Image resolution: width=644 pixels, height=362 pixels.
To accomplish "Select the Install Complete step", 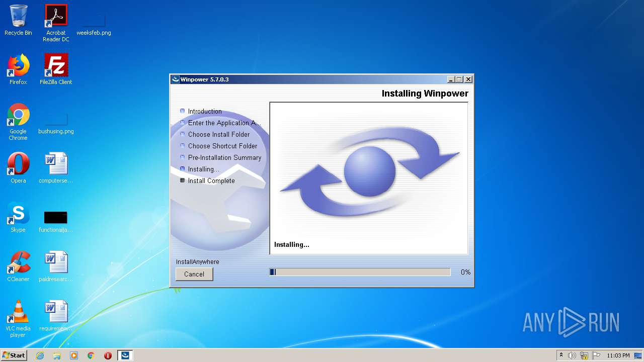I will click(211, 180).
